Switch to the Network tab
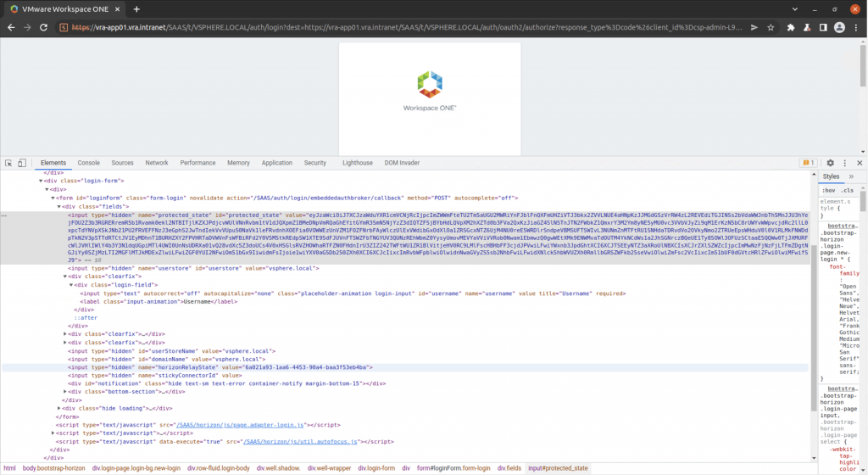868x475 pixels. pos(157,163)
